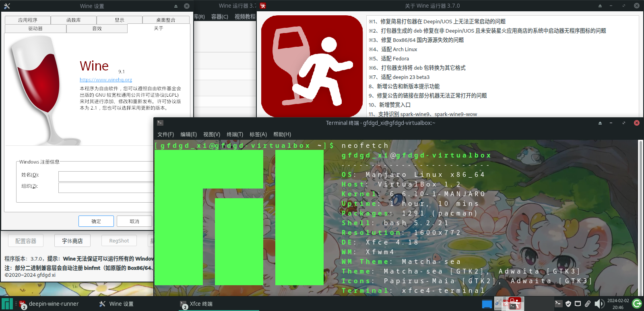Switch to the 驱动器 tab
The height and width of the screenshot is (311, 644).
tap(35, 29)
